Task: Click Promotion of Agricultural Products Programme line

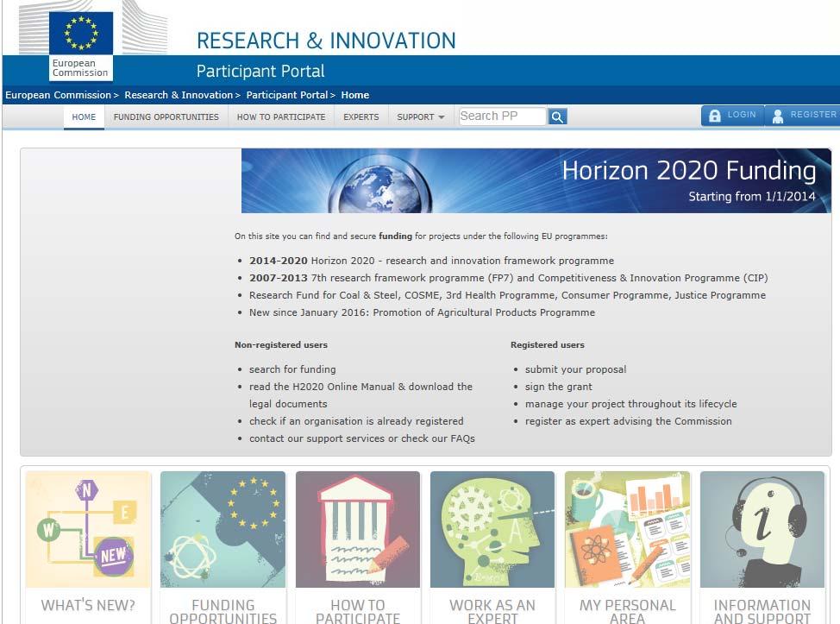Action: coord(422,312)
